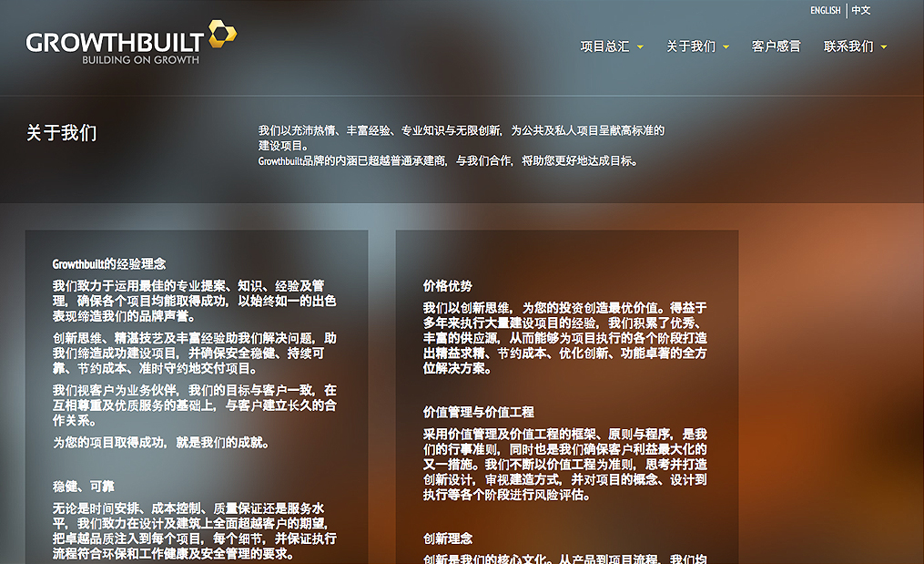Open the 关于我们 navigation menu item
The width and height of the screenshot is (924, 564).
[690, 46]
